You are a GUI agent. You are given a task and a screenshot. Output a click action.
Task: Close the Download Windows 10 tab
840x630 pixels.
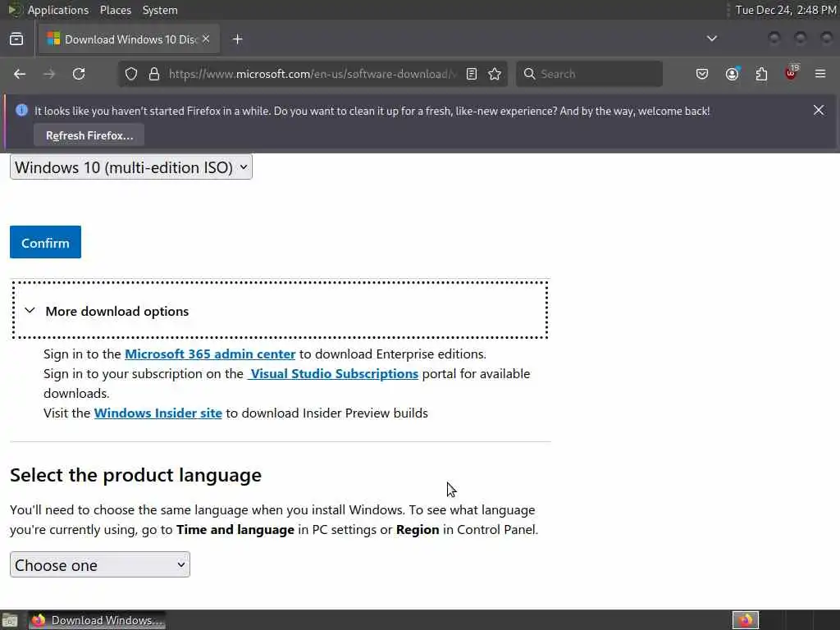[206, 39]
